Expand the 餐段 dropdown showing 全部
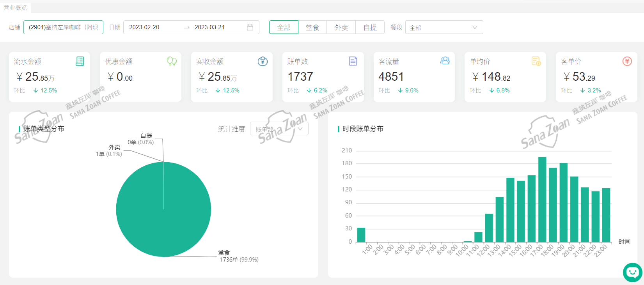 pos(444,27)
